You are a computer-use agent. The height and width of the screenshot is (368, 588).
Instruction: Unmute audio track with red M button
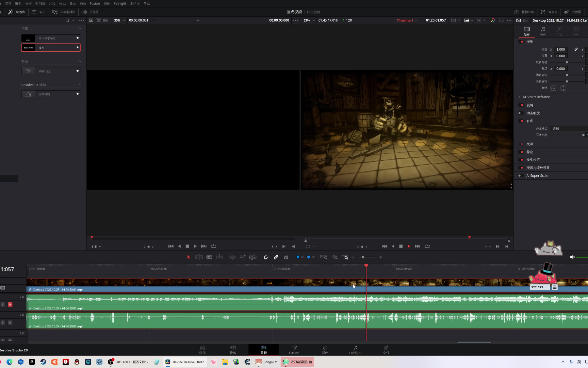coord(10,305)
